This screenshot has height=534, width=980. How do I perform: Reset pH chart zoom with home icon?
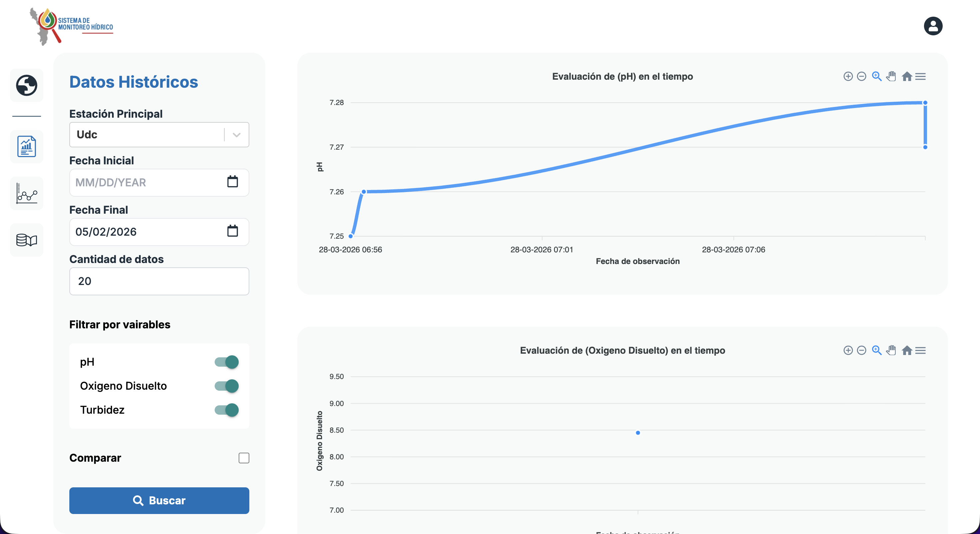(907, 76)
